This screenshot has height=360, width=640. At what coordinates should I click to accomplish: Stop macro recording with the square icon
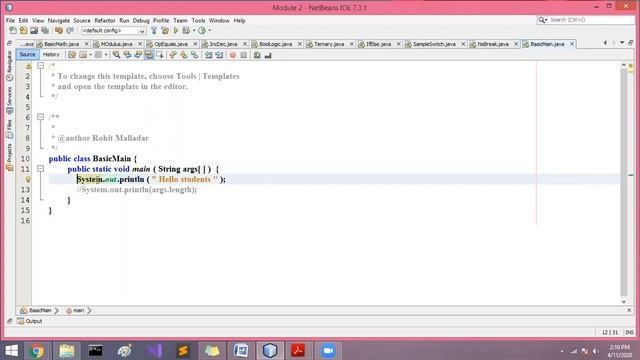coord(244,55)
